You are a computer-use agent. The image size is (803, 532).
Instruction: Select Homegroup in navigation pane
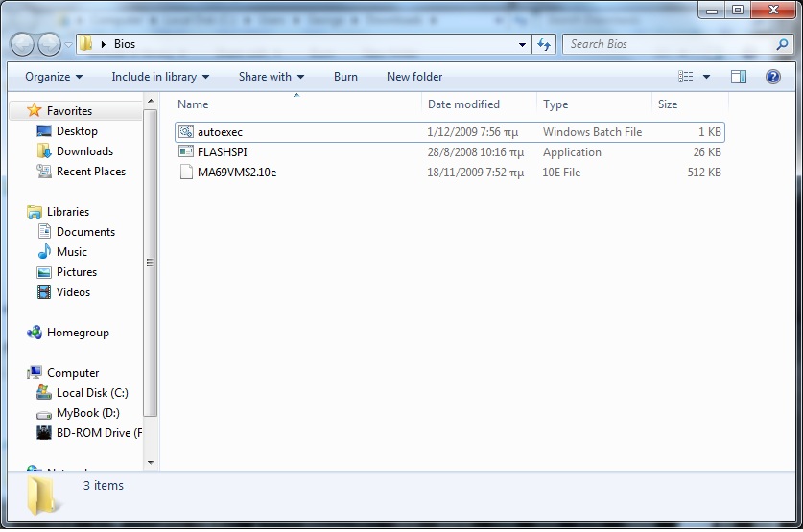(78, 333)
